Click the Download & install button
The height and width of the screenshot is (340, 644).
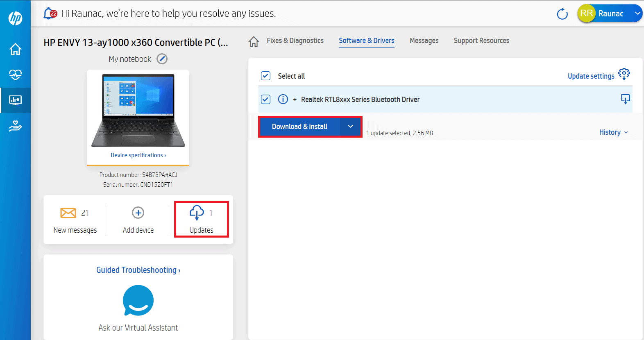click(299, 127)
